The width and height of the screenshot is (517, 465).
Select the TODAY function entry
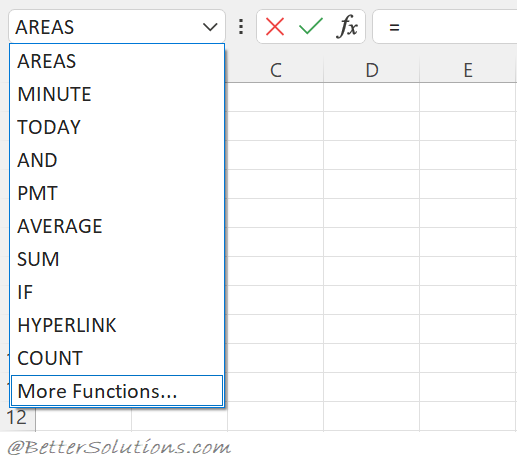117,127
